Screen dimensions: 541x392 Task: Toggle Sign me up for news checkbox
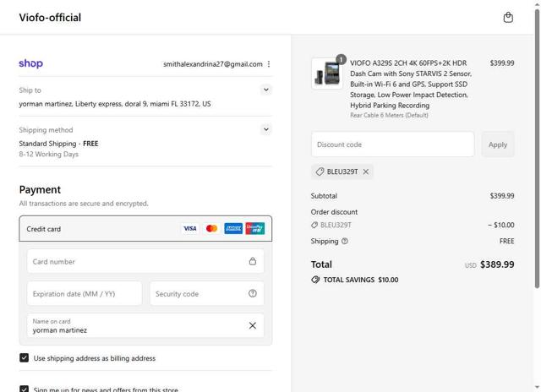pyautogui.click(x=25, y=389)
